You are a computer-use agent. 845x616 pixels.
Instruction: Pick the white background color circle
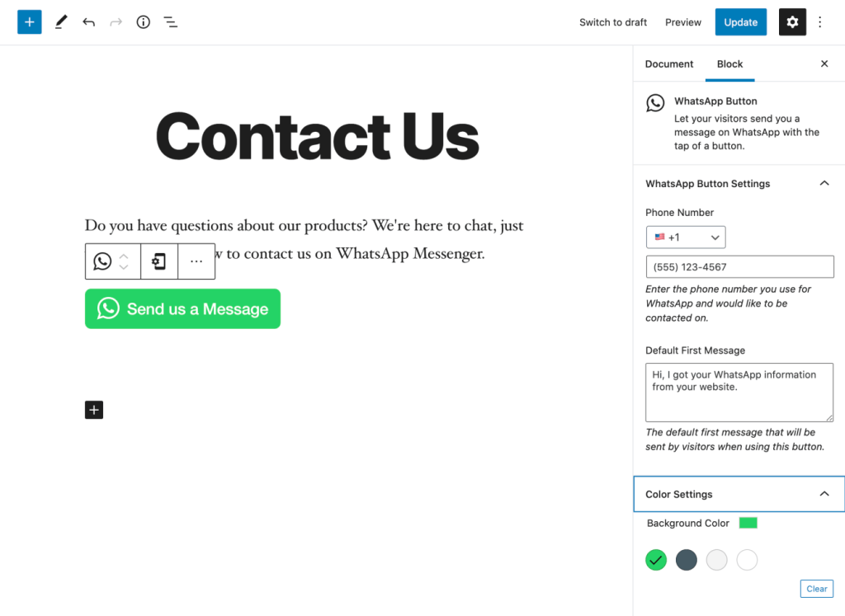(x=747, y=560)
